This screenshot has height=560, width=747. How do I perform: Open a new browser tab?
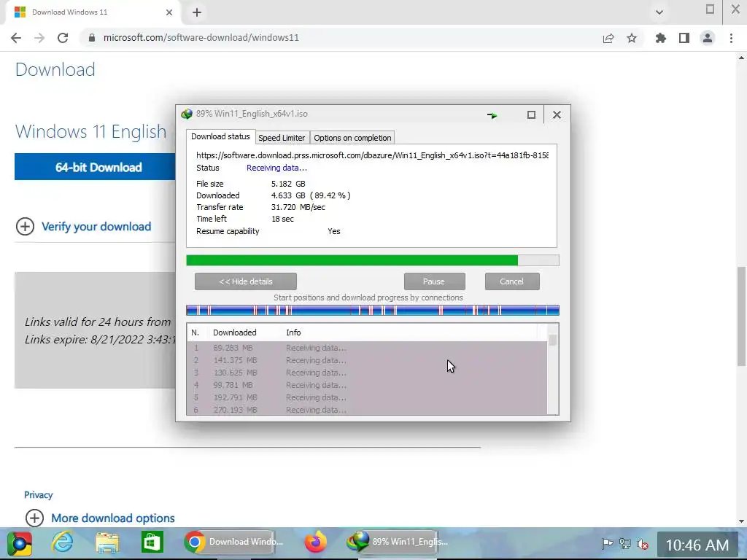[197, 12]
